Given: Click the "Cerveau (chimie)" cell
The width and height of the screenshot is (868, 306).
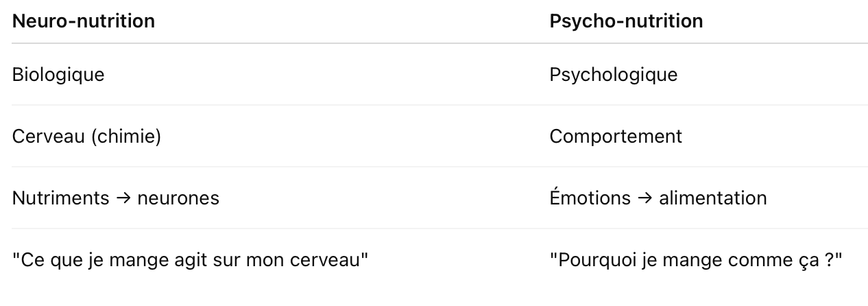Looking at the screenshot, I should 86,137.
